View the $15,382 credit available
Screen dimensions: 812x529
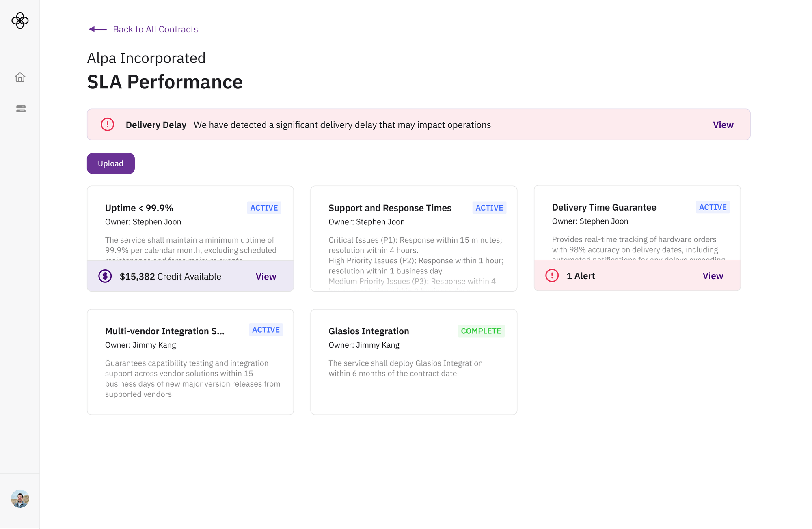click(x=266, y=276)
